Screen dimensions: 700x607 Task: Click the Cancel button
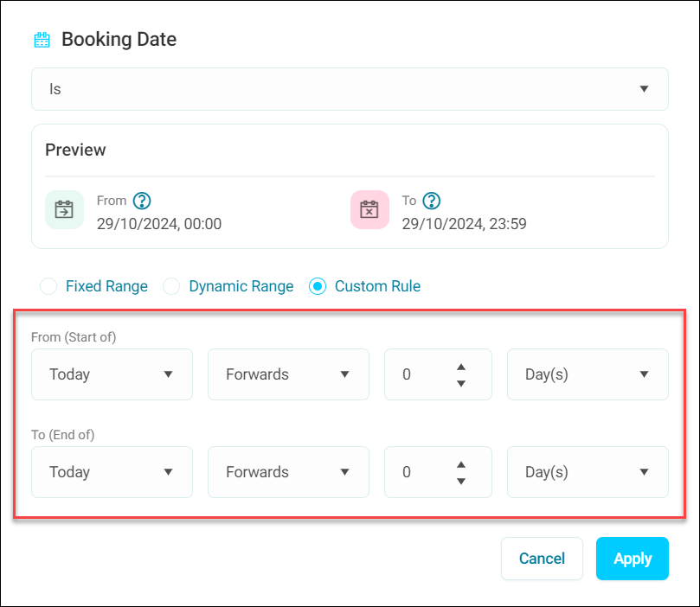[x=542, y=559]
